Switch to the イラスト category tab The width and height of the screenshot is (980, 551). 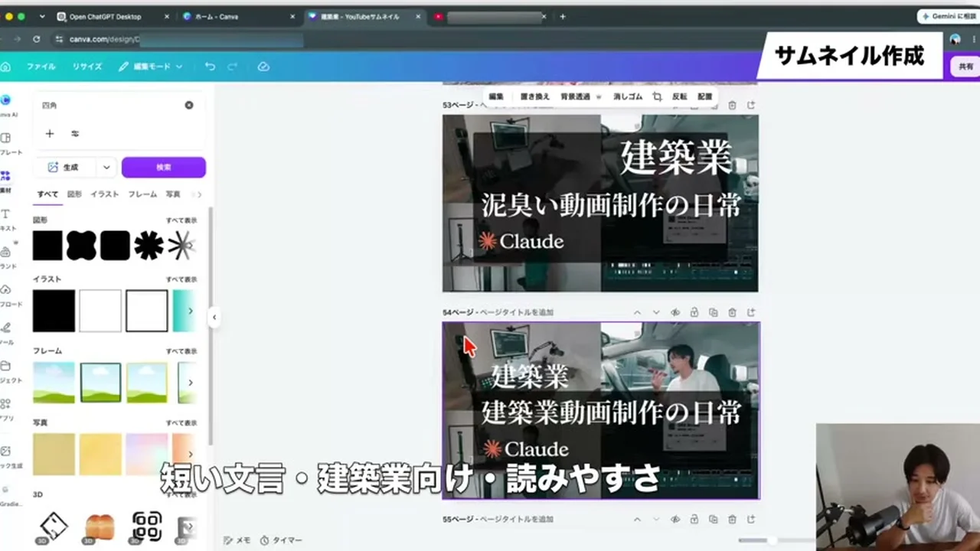pos(105,194)
